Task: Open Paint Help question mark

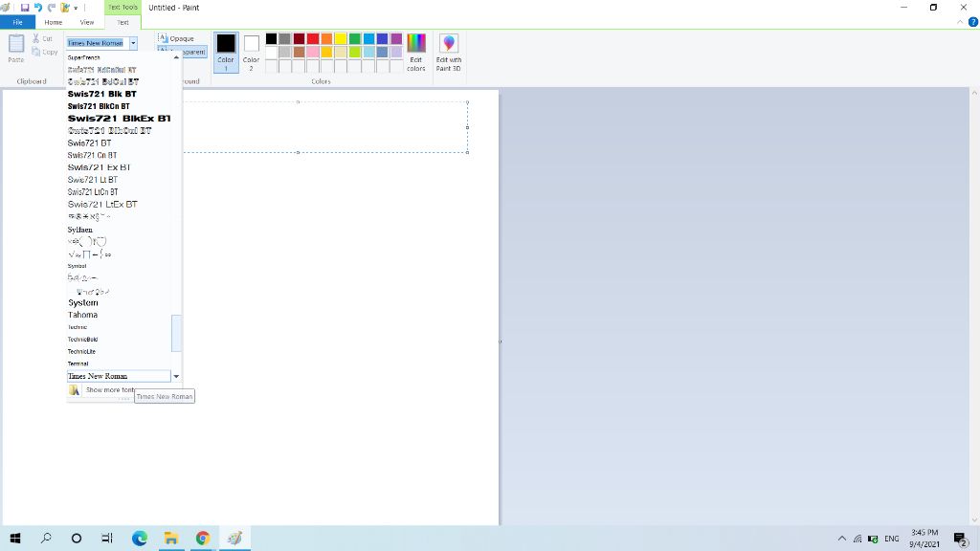Action: (973, 22)
